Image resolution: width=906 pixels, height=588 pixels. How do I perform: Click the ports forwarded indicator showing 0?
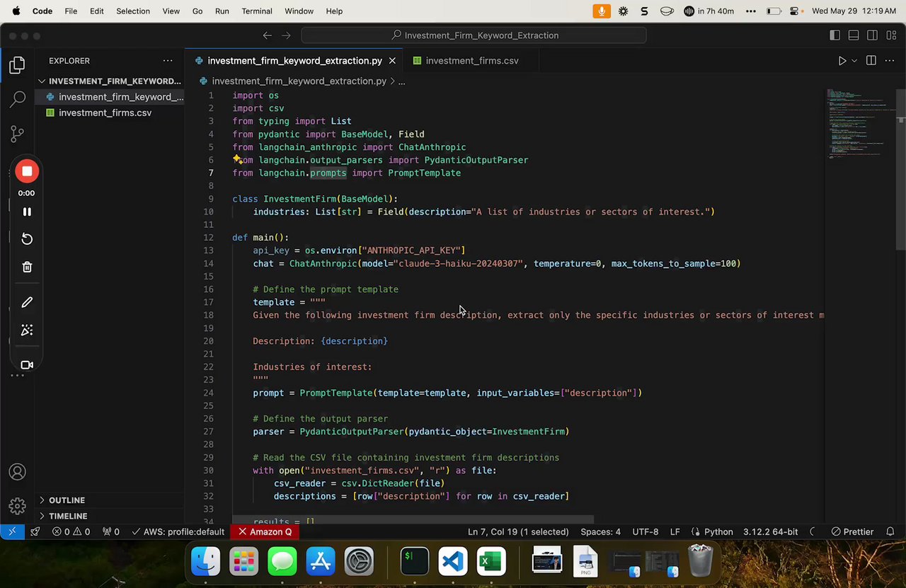tap(111, 531)
